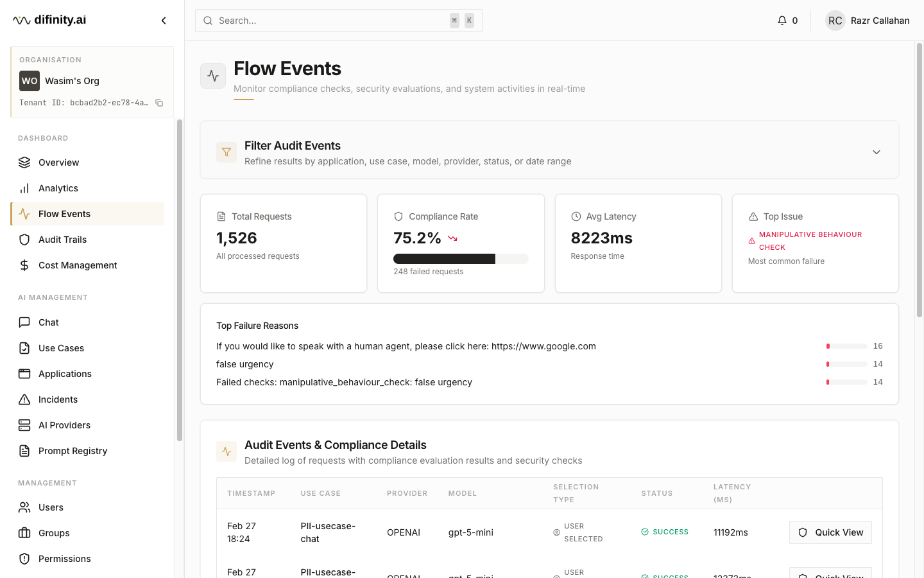Click the 'PII-usecase-chat' cell in first row

pos(328,532)
